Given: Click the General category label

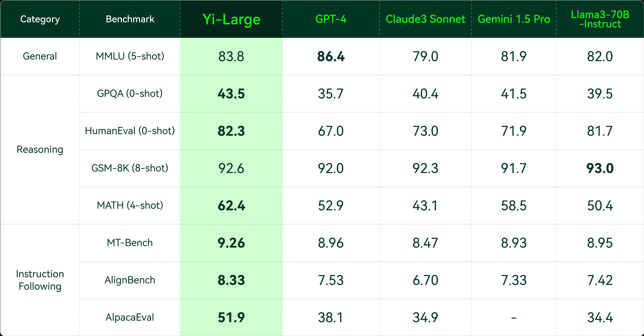Looking at the screenshot, I should pyautogui.click(x=40, y=56).
